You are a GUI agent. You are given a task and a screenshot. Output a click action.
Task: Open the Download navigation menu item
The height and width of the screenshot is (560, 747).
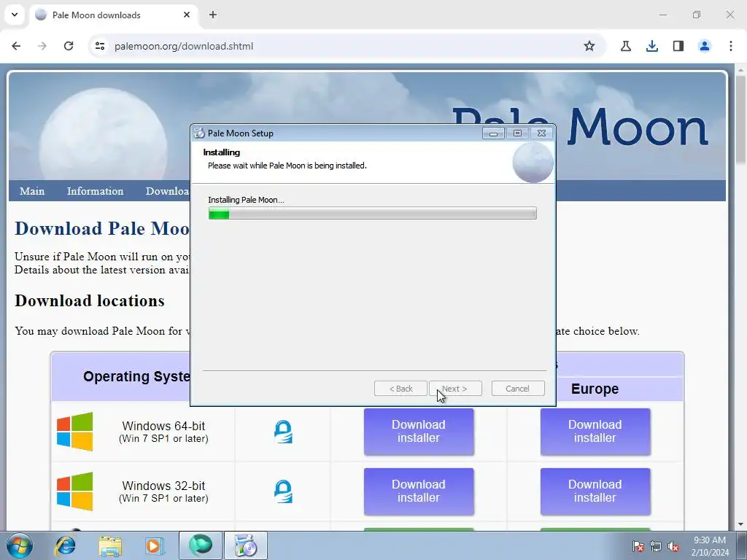click(x=168, y=191)
